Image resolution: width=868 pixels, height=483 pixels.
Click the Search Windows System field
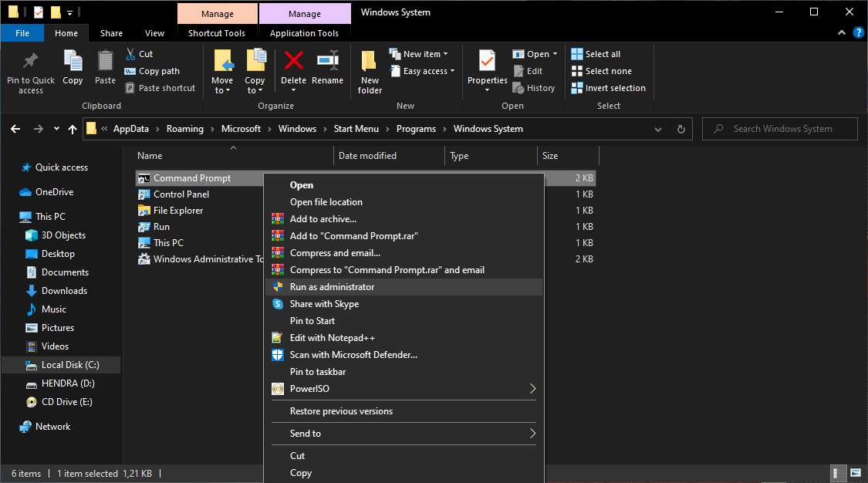[779, 129]
